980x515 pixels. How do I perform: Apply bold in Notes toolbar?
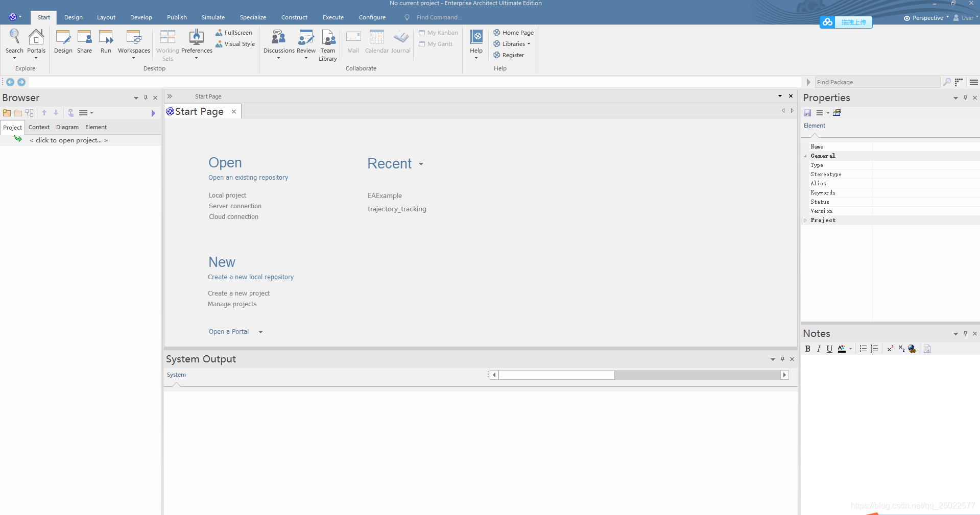click(807, 349)
